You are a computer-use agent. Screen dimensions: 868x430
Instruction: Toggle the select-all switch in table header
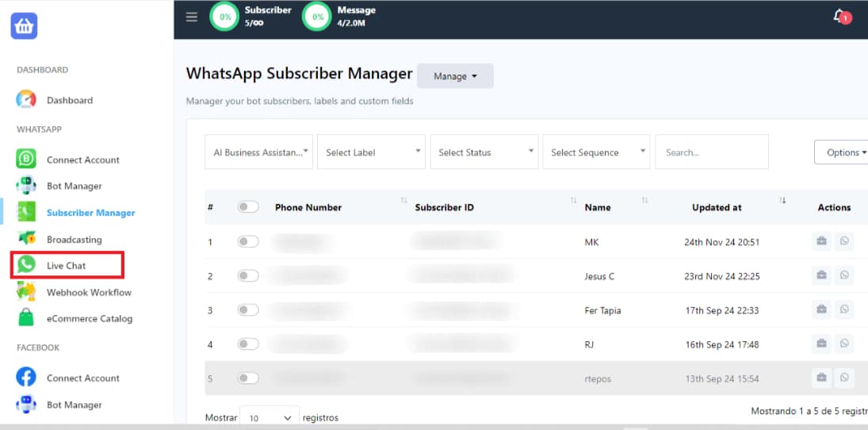click(248, 207)
